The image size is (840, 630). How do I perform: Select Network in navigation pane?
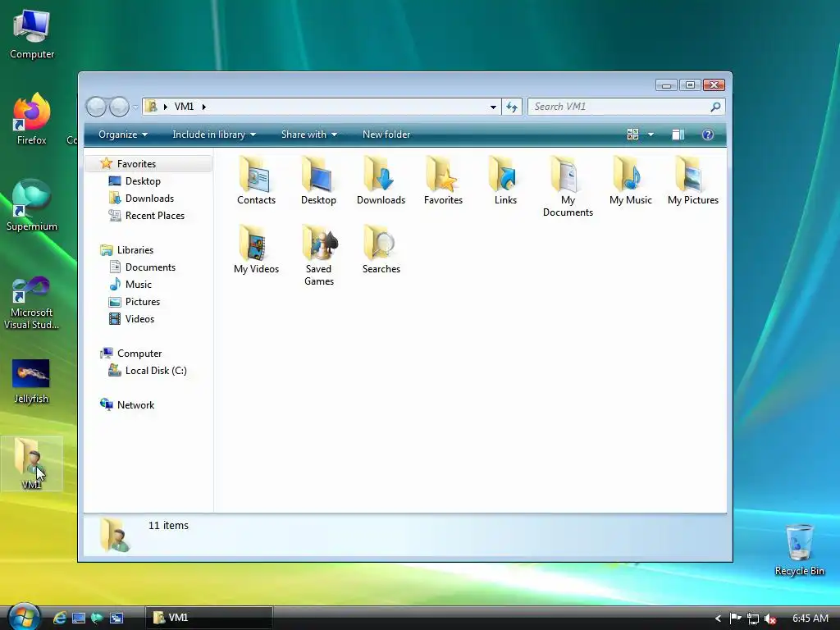[135, 405]
